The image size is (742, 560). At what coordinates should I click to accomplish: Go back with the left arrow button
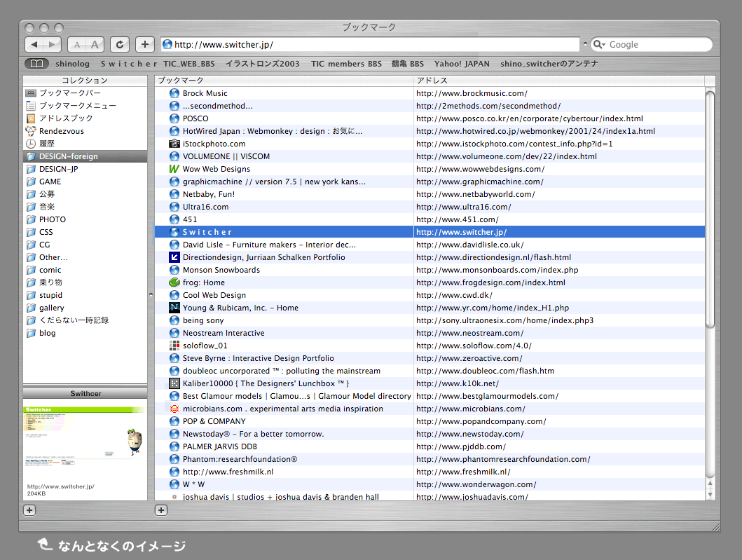tap(34, 44)
